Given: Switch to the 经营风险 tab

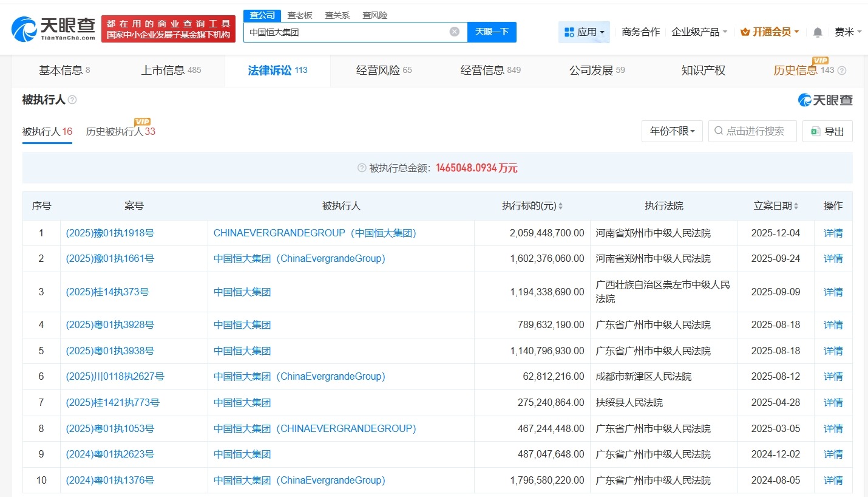Looking at the screenshot, I should tap(382, 70).
